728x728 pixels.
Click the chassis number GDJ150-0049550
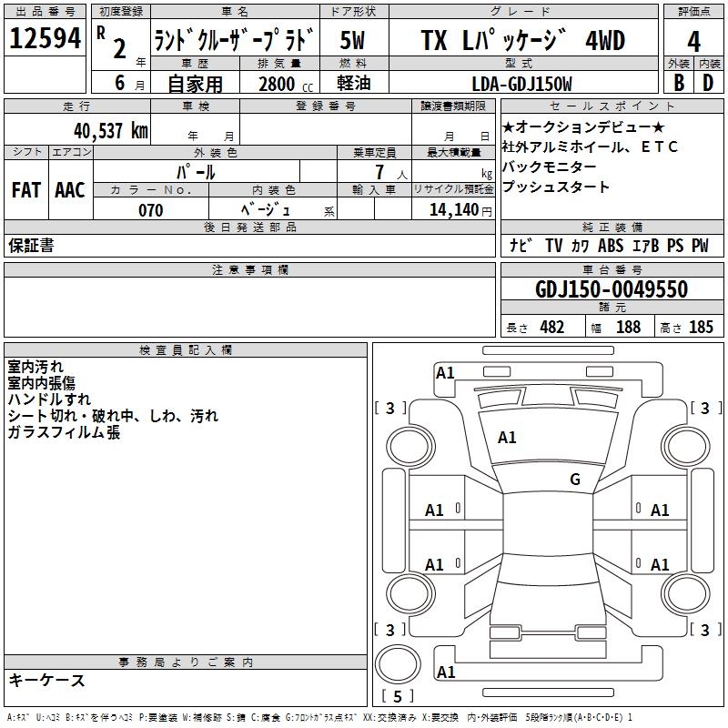(x=611, y=289)
